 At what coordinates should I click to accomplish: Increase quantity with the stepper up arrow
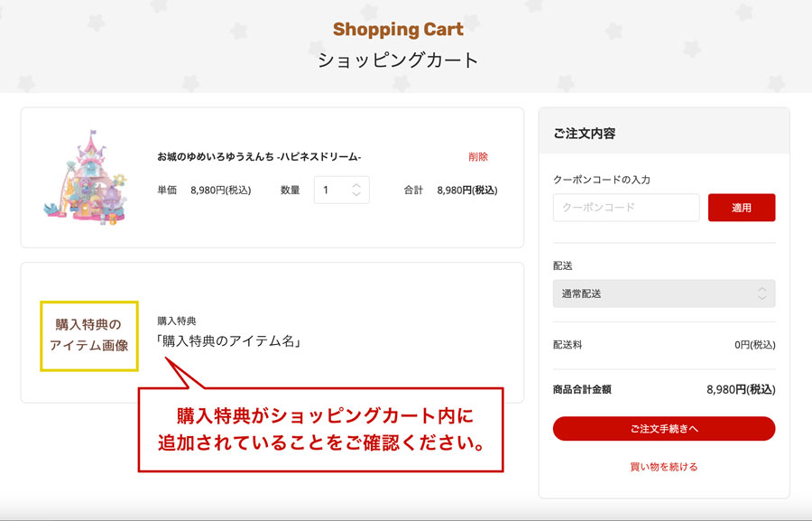pos(356,186)
